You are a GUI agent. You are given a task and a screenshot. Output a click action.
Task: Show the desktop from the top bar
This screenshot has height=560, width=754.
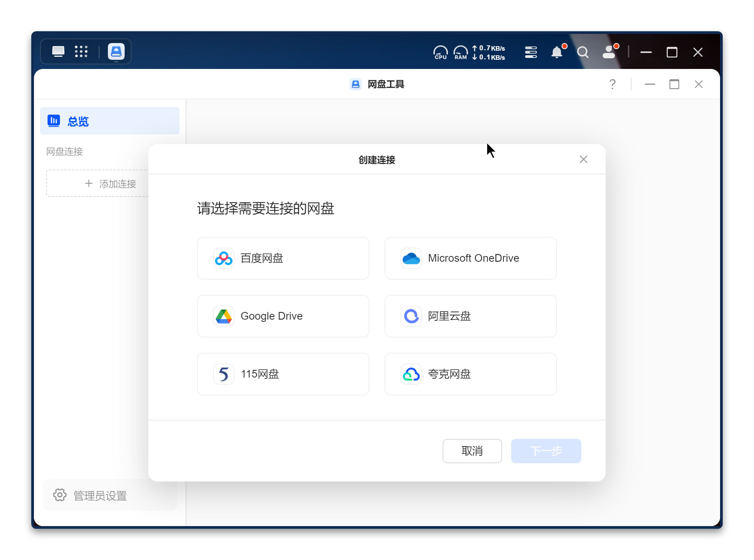pyautogui.click(x=58, y=51)
